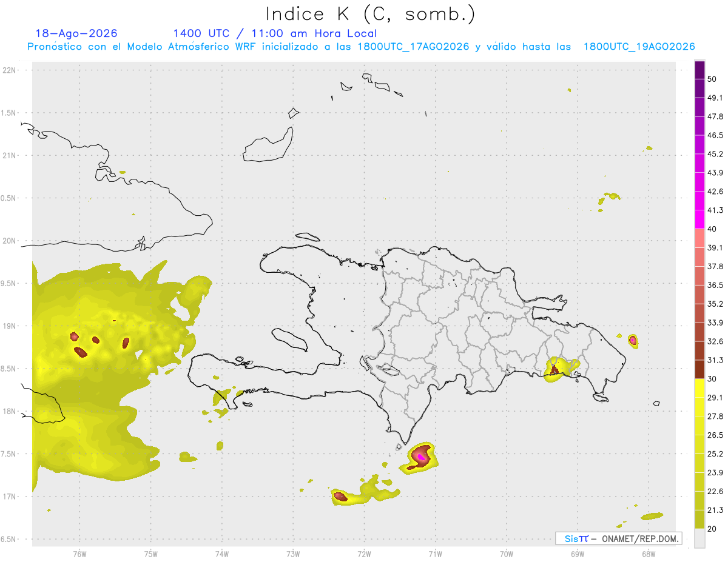728x562 pixels.
Task: Click the "19N" latitude label
Action: pos(10,326)
